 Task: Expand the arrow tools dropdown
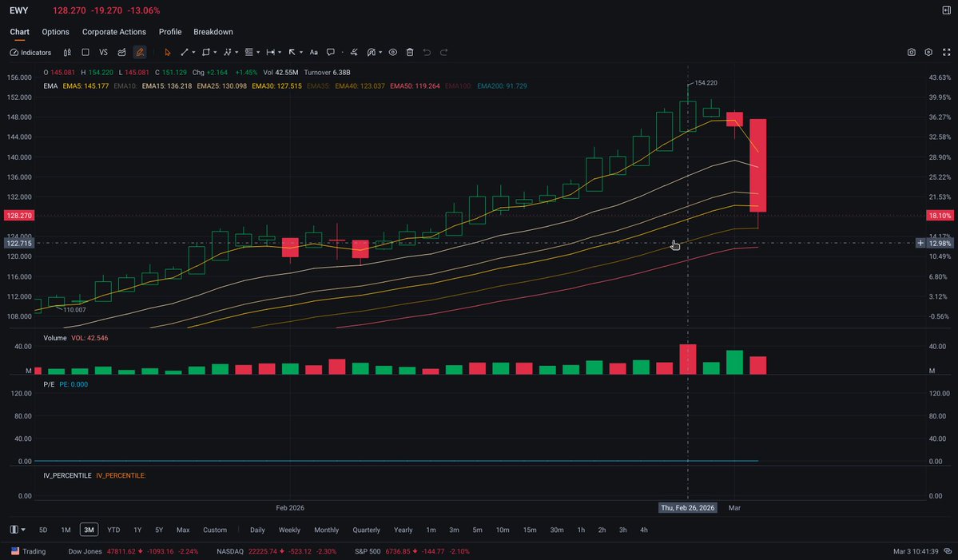click(301, 53)
